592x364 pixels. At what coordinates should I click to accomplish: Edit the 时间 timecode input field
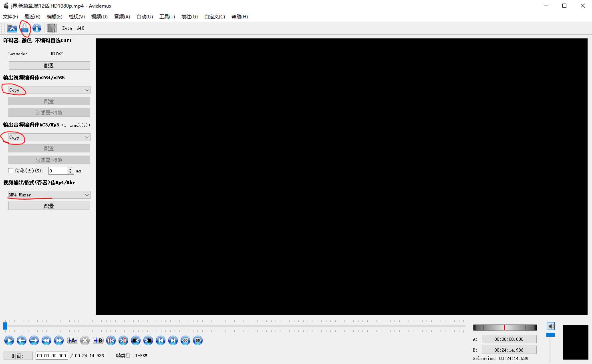click(x=51, y=355)
